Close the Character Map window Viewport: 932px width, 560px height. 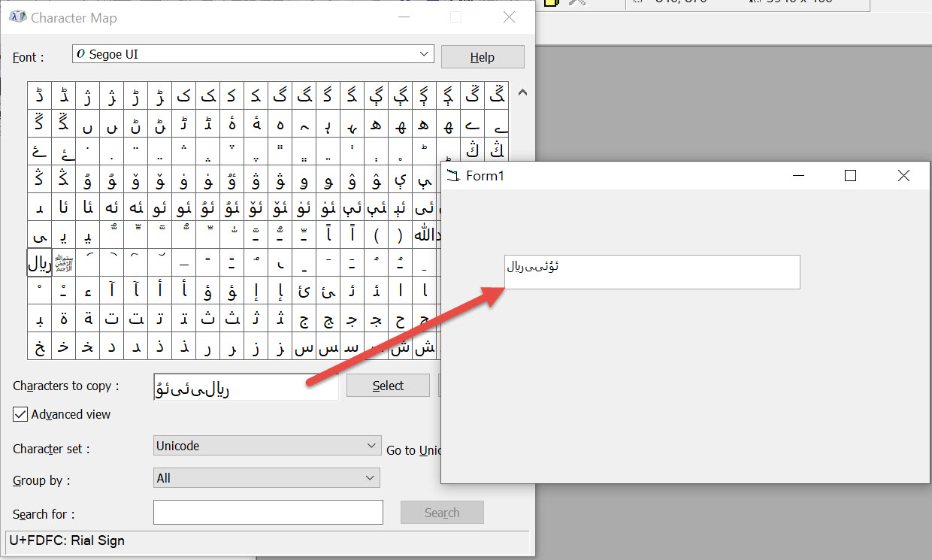point(509,17)
